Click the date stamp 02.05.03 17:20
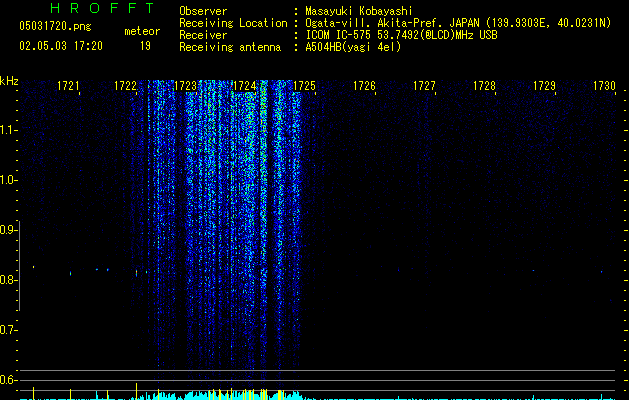Viewport: 629px width, 400px height. pos(61,46)
